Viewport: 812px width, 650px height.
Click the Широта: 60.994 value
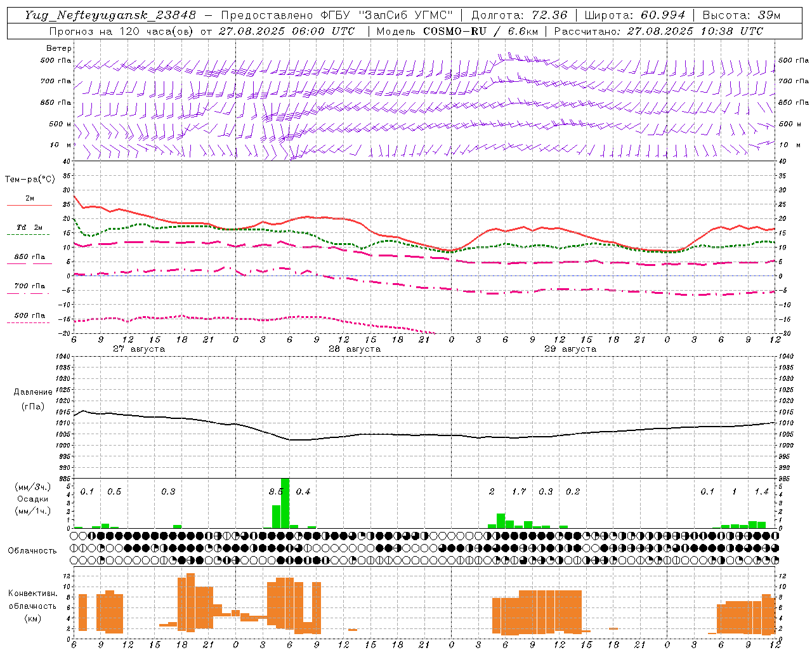[635, 15]
